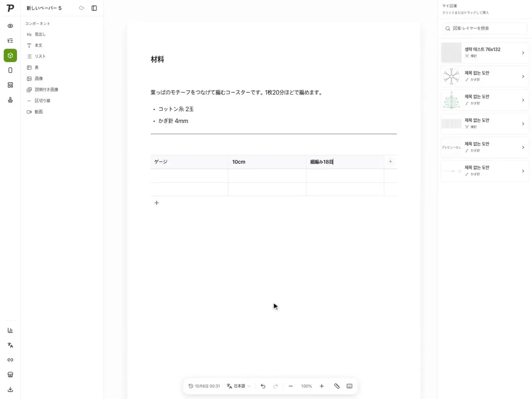This screenshot has height=399, width=532.
Task: Click the stamp icon in left rail
Action: pos(10,100)
